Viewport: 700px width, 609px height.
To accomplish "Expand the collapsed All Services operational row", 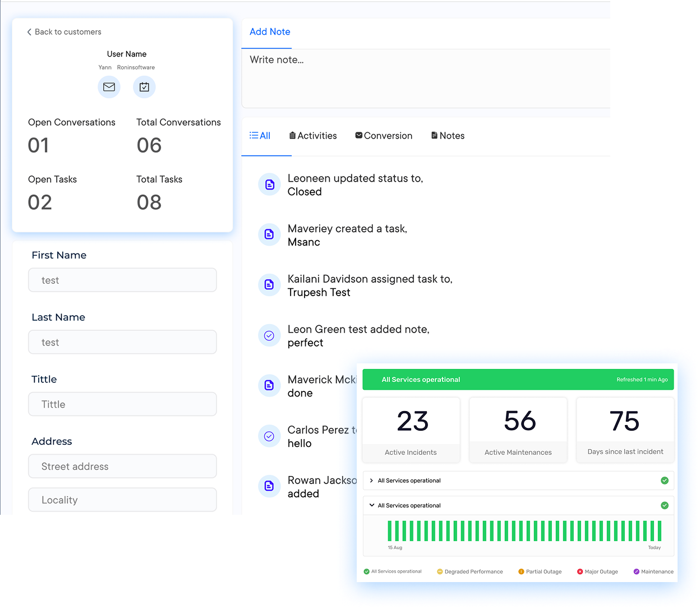I will pyautogui.click(x=371, y=481).
